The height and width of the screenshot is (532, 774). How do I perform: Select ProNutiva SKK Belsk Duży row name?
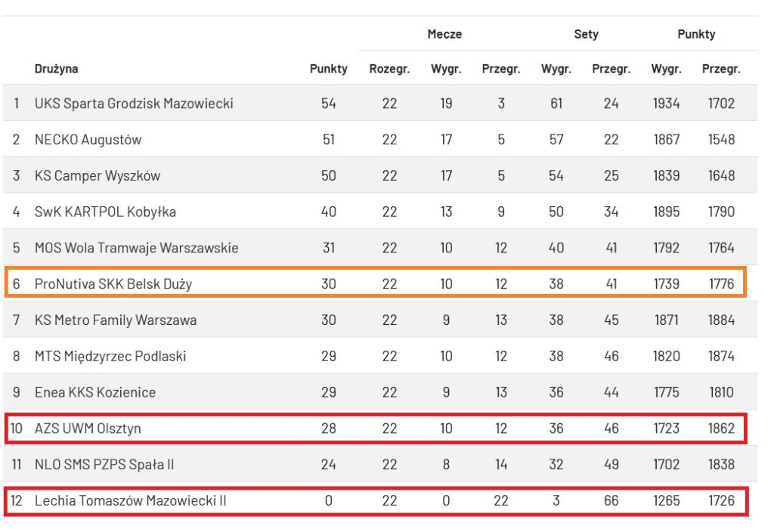(x=113, y=284)
